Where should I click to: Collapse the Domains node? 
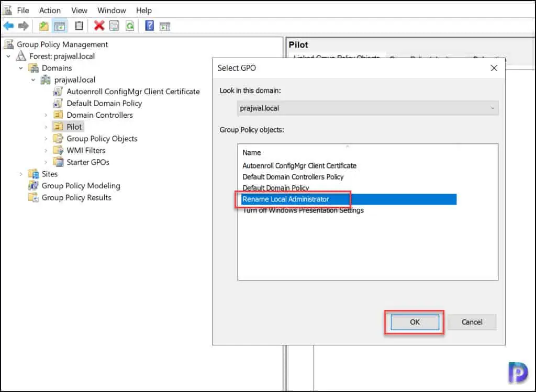click(x=21, y=68)
